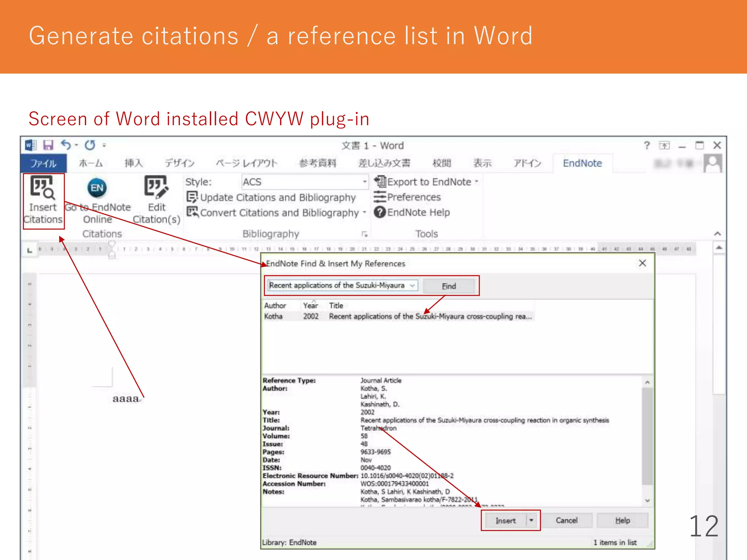The image size is (747, 560).
Task: Click the Find button
Action: (449, 286)
